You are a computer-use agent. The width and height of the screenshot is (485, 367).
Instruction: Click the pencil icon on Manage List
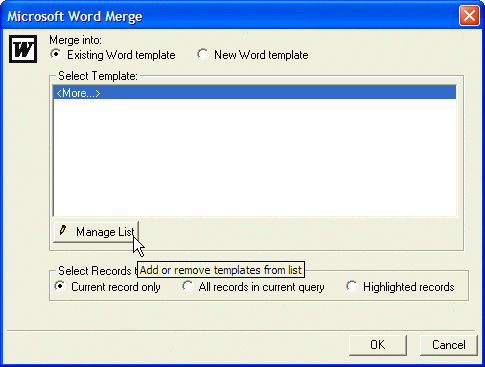click(x=63, y=230)
